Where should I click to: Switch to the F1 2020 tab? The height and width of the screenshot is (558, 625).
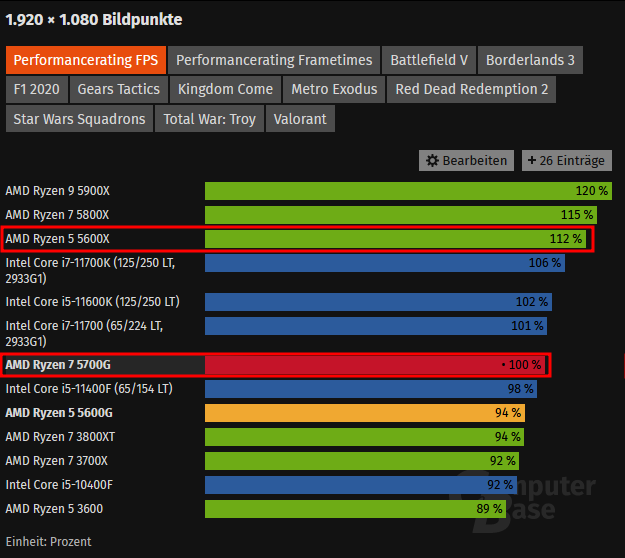tap(37, 89)
